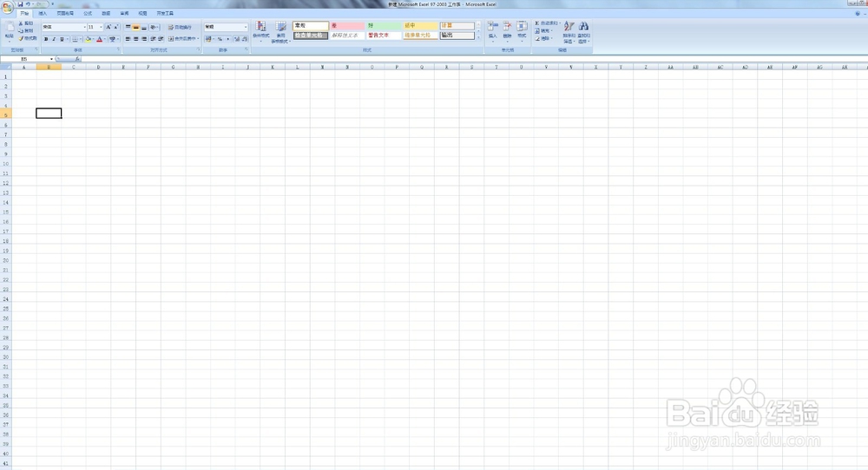Open Conditional Formatting menu
This screenshot has height=470, width=868.
point(260,32)
